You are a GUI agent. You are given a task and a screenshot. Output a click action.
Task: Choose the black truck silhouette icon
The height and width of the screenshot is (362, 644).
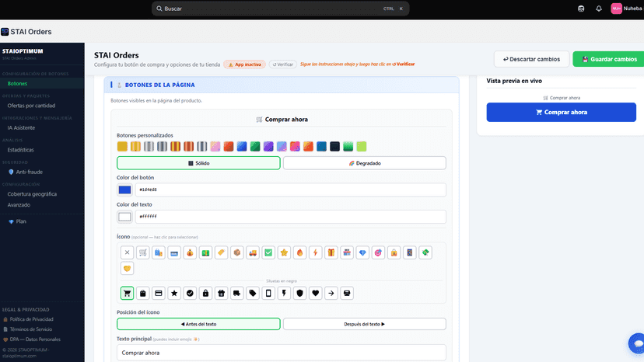237,293
